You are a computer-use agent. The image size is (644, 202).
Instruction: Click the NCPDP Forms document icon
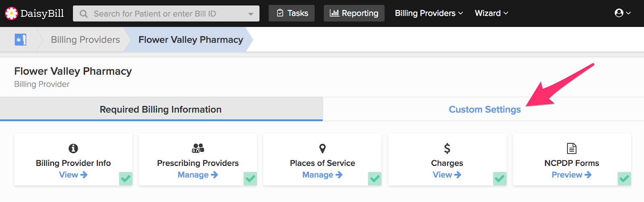point(572,149)
